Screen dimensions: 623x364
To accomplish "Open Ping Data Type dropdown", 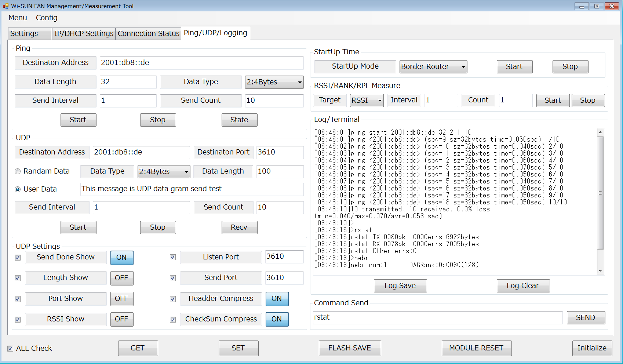I will coord(274,82).
